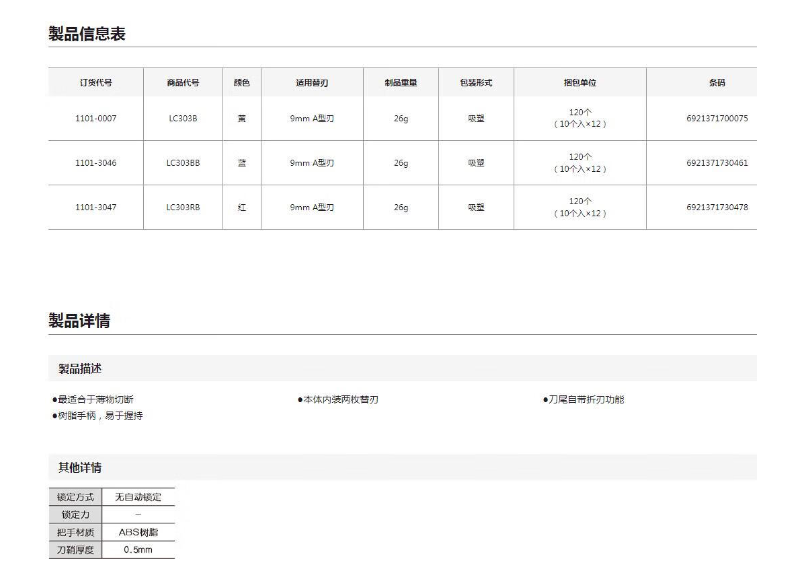Select the 条码 column header

coord(717,83)
